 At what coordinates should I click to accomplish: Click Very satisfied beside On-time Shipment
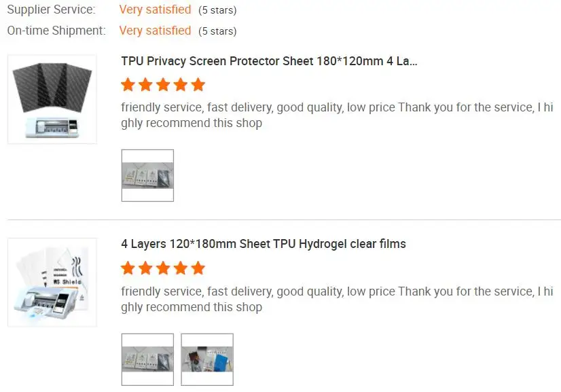point(155,31)
